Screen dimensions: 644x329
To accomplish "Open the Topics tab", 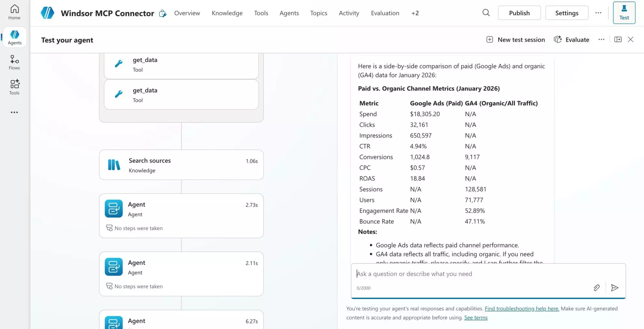I will (x=318, y=13).
